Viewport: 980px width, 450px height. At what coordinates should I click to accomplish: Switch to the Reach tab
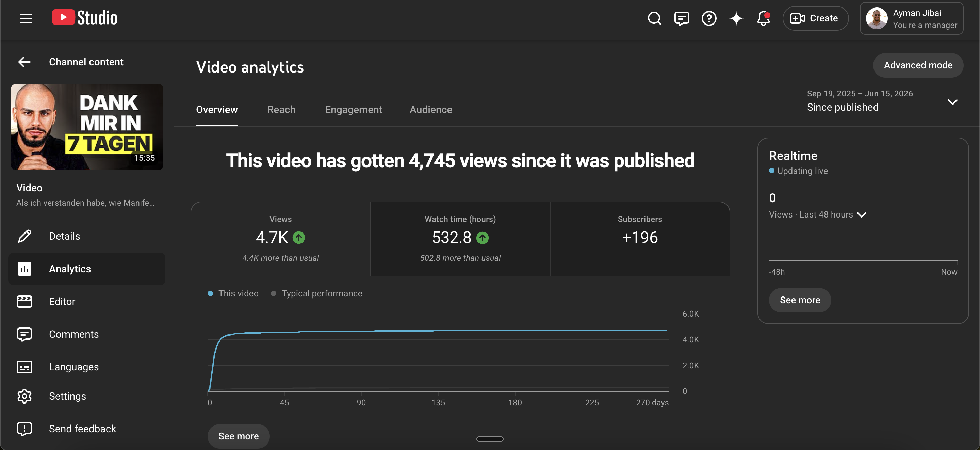click(281, 110)
